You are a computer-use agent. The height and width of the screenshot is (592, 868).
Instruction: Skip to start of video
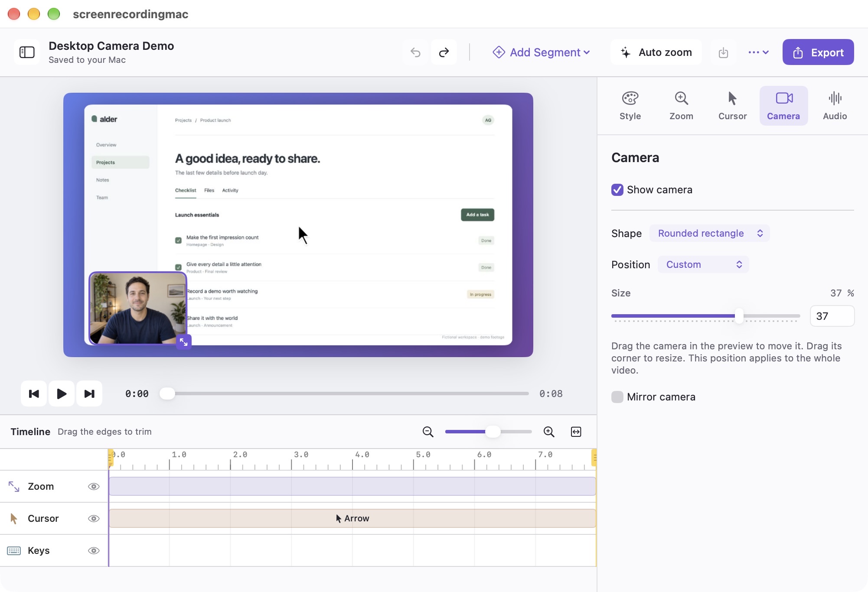tap(34, 394)
